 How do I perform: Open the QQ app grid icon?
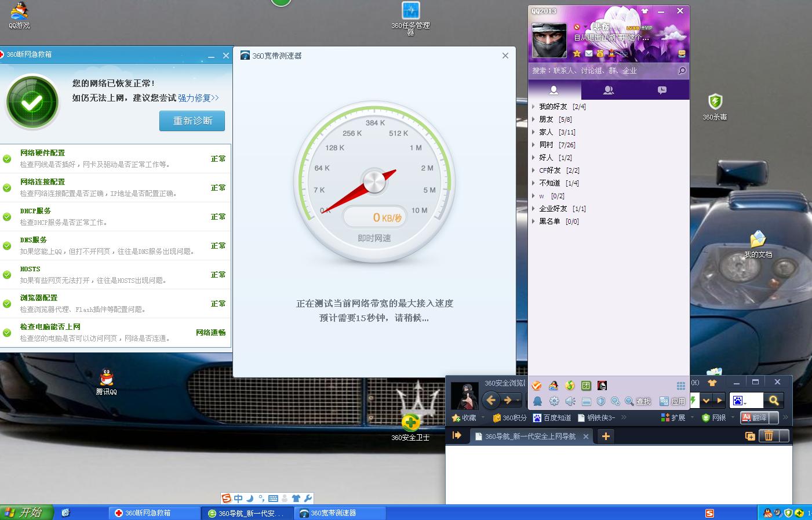(680, 386)
